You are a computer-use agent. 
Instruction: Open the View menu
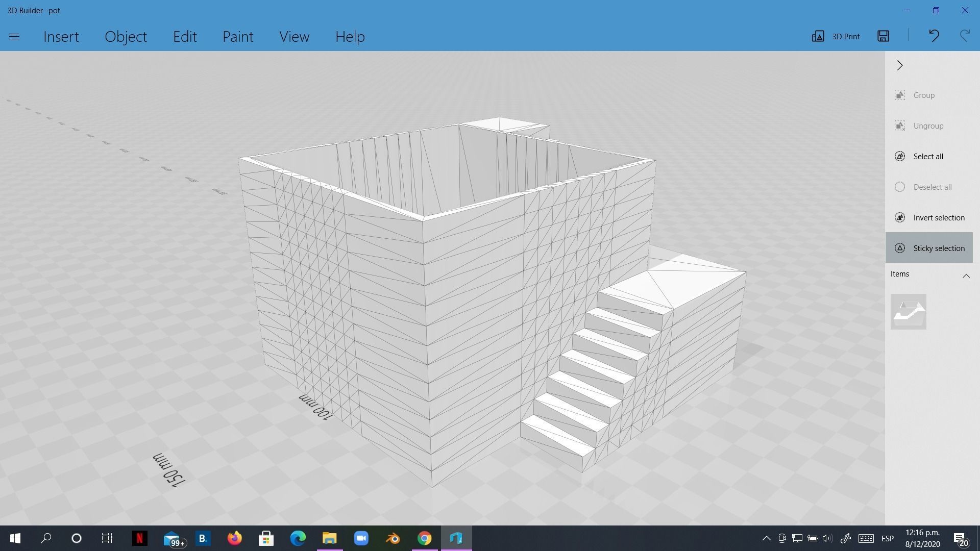tap(294, 37)
